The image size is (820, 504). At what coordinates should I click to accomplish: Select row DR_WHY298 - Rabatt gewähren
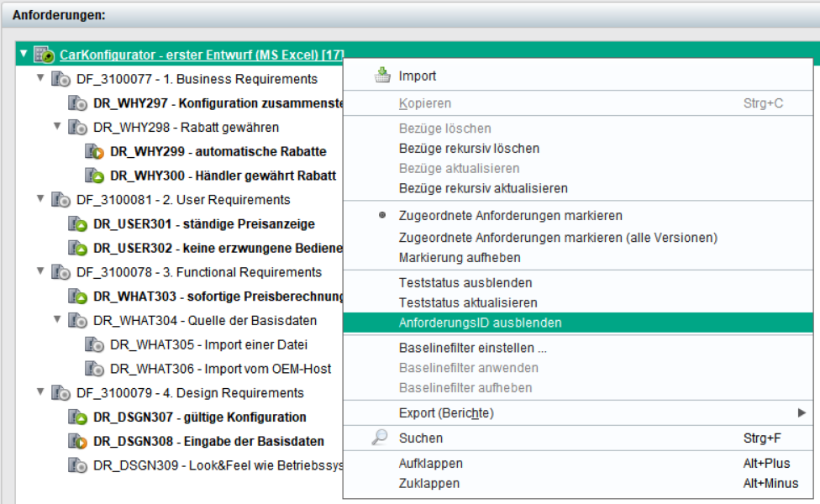[187, 128]
